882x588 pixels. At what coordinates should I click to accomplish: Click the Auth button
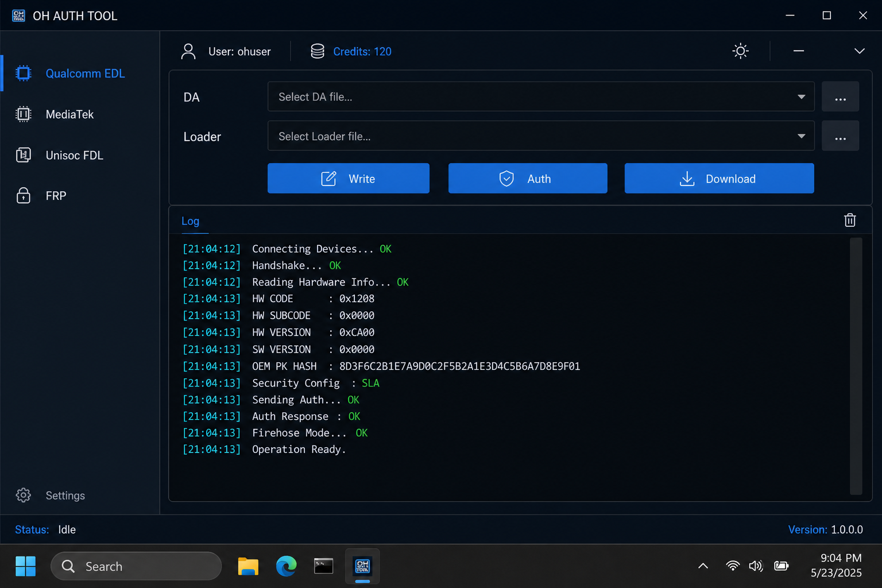click(x=528, y=179)
